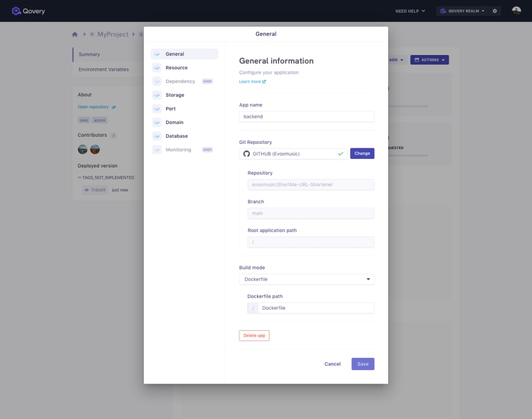Image resolution: width=532 pixels, height=419 pixels.
Task: Switch to the Storage settings tab
Action: (184, 95)
